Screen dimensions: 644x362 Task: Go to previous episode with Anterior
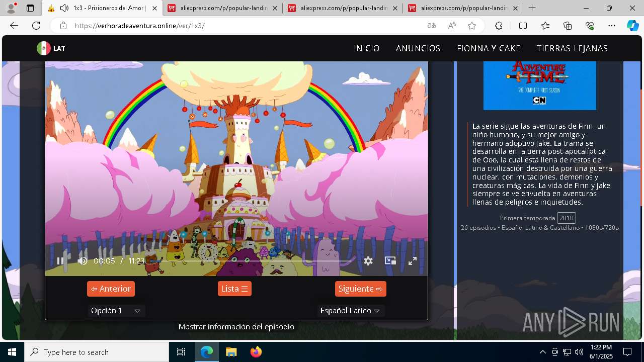point(111,289)
